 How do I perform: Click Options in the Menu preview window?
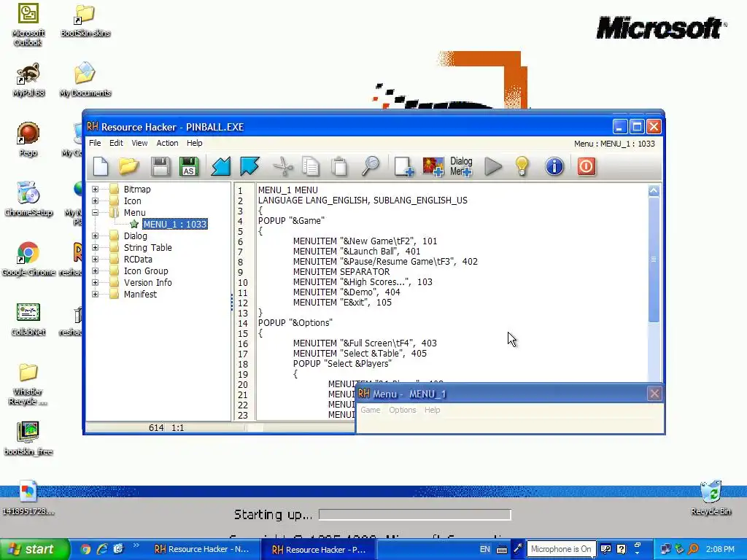point(402,410)
